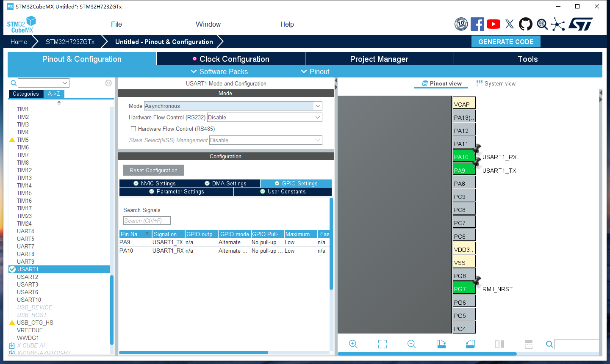Click the ST logo
Screen dimensions: 610x364
(580, 24)
